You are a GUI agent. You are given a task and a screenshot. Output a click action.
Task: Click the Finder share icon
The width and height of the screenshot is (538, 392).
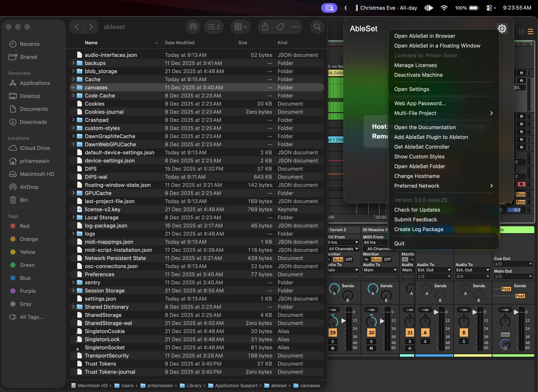[x=265, y=27]
